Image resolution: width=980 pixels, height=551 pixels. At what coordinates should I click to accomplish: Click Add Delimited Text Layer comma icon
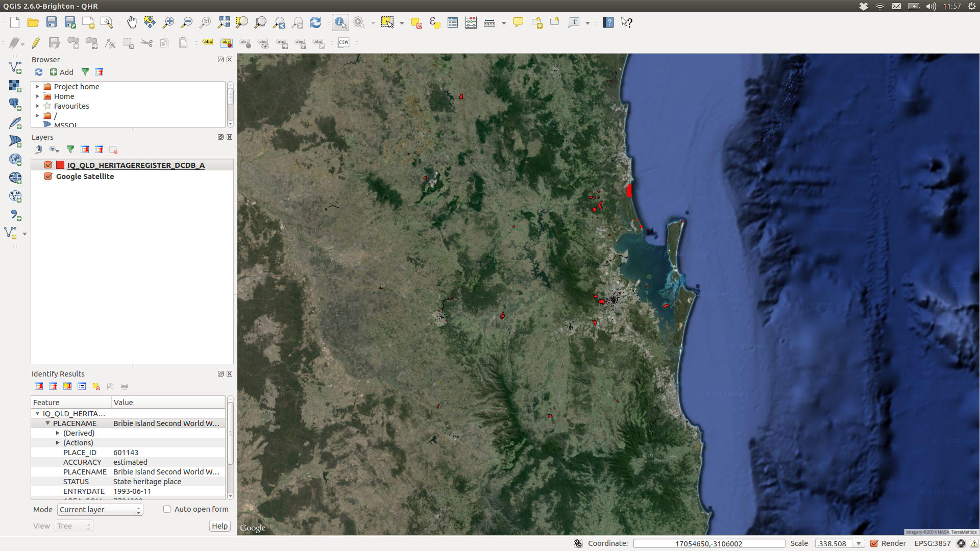point(15,214)
